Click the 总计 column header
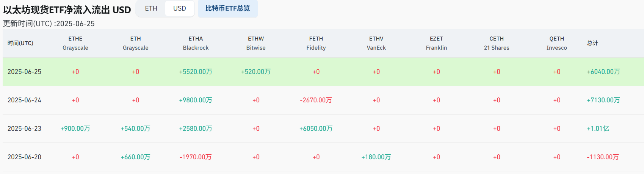 point(592,43)
